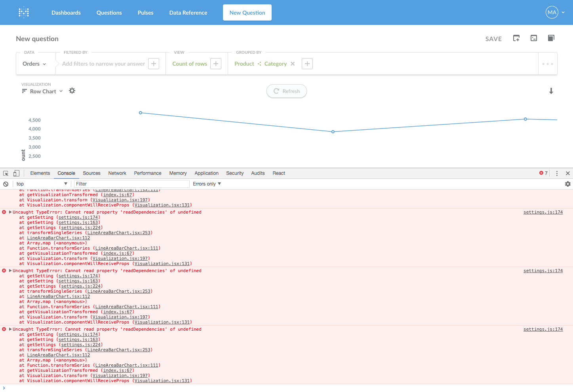Click the 4,500 axis label
Screen dimensions: 573x392
(x=34, y=120)
